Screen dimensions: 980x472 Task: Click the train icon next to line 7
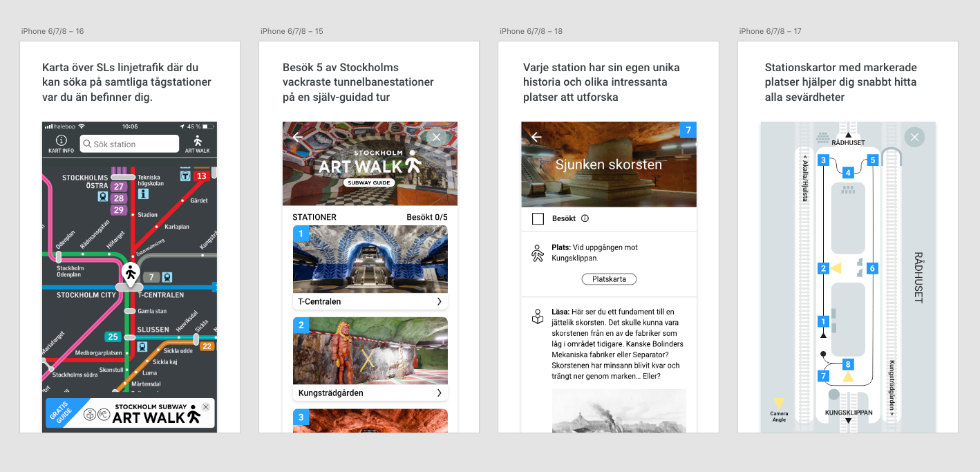167,277
